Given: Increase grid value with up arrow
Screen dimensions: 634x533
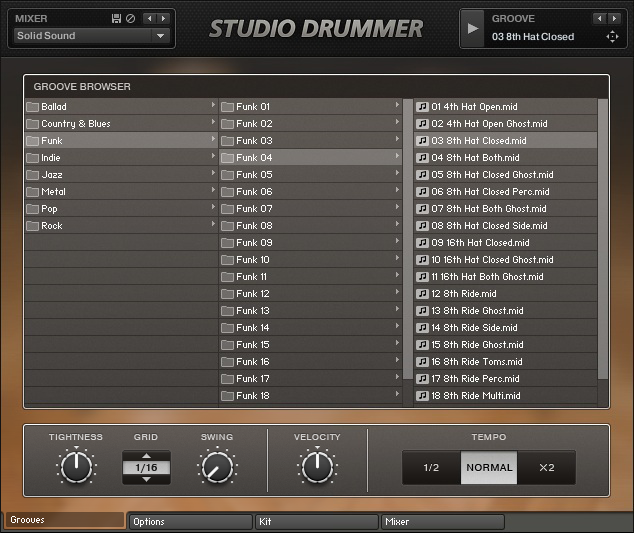Looking at the screenshot, I should (x=146, y=456).
